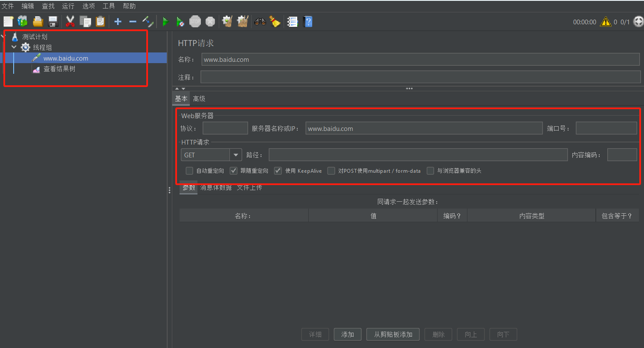Open the function helper dialog icon
This screenshot has height=348, width=644.
pyautogui.click(x=293, y=21)
